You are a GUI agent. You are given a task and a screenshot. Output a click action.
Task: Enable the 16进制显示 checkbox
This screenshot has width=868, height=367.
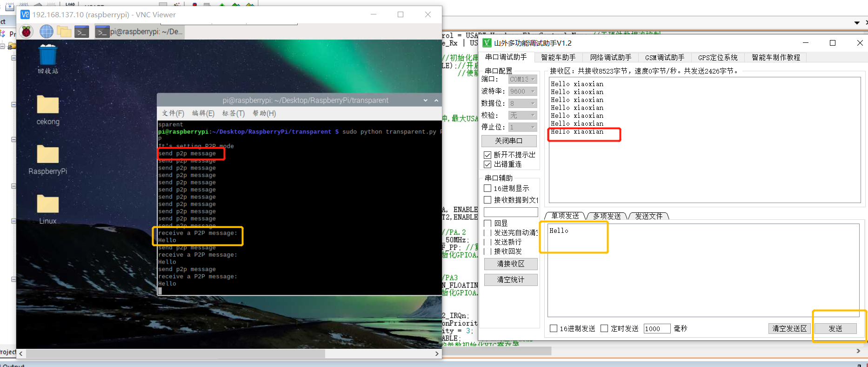pyautogui.click(x=487, y=188)
